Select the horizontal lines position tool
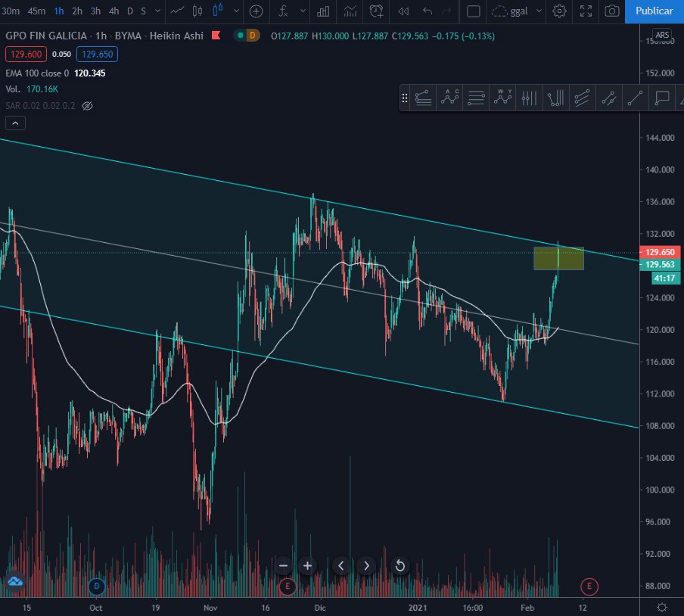684x616 pixels. 476,98
